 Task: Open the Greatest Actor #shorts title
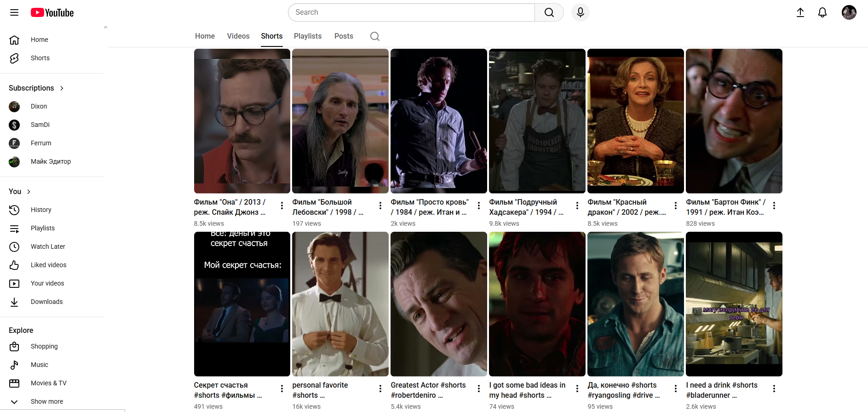click(428, 390)
